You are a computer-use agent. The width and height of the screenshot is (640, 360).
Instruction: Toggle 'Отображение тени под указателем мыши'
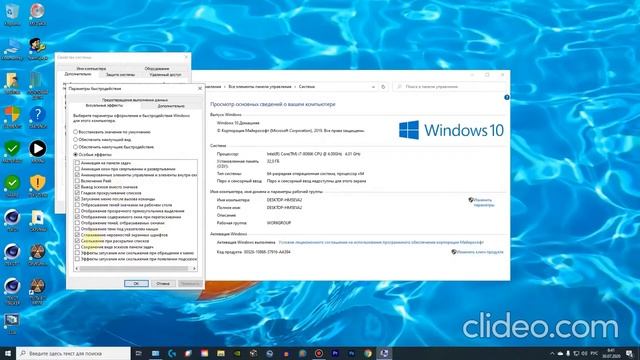pos(77,229)
